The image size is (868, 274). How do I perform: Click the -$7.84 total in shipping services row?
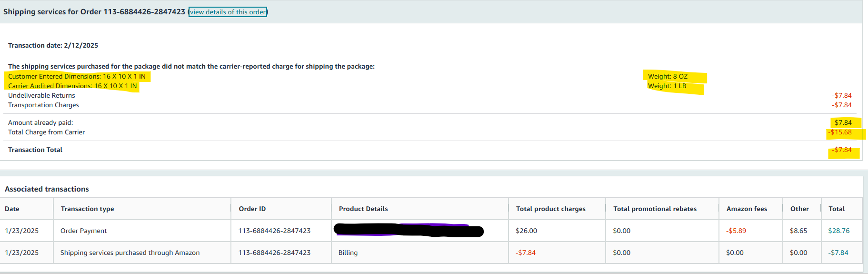(838, 253)
